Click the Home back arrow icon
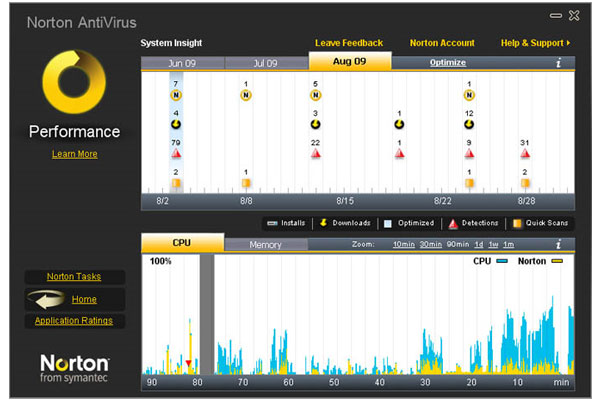600x401 pixels. coord(47,300)
